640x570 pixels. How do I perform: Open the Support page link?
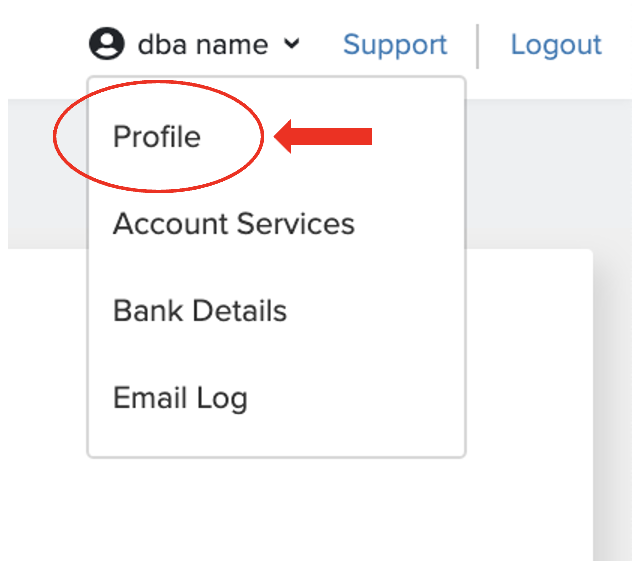click(x=395, y=45)
